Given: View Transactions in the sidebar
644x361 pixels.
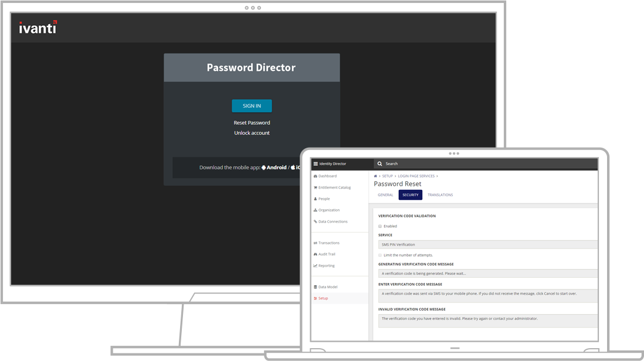Looking at the screenshot, I should [327, 243].
